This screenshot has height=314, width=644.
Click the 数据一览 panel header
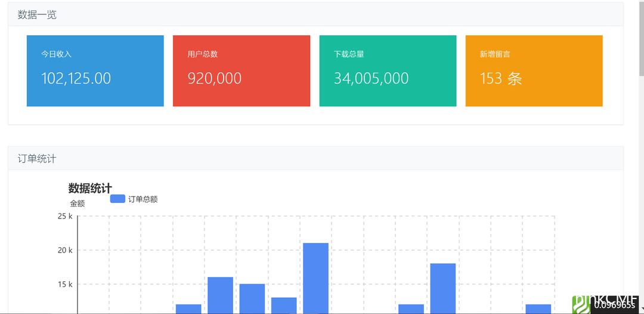[315, 14]
